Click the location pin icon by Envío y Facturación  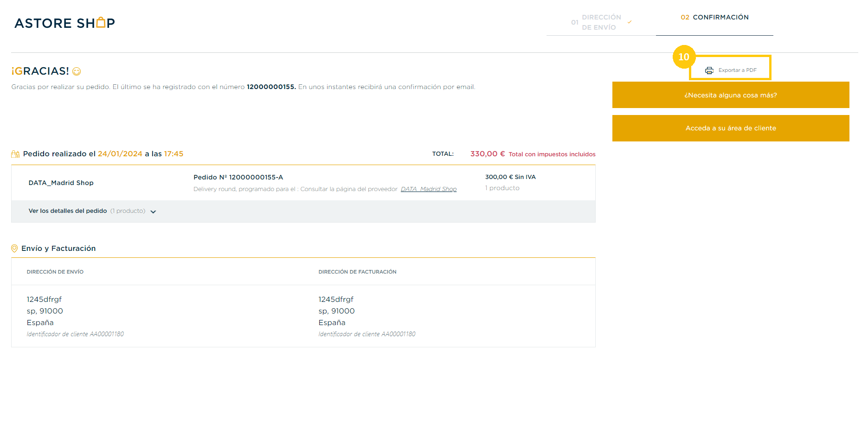[14, 249]
